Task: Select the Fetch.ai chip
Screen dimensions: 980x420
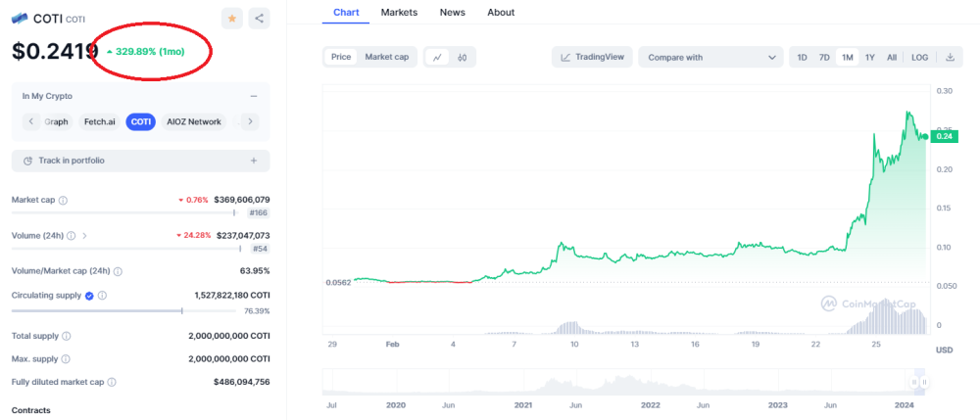Action: (x=99, y=121)
